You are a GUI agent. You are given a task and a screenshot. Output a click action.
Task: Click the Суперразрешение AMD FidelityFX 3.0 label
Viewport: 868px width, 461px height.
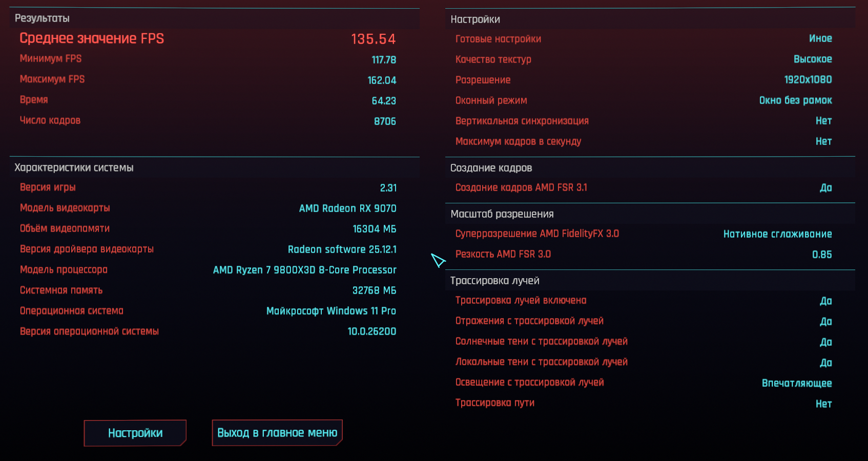[537, 234]
